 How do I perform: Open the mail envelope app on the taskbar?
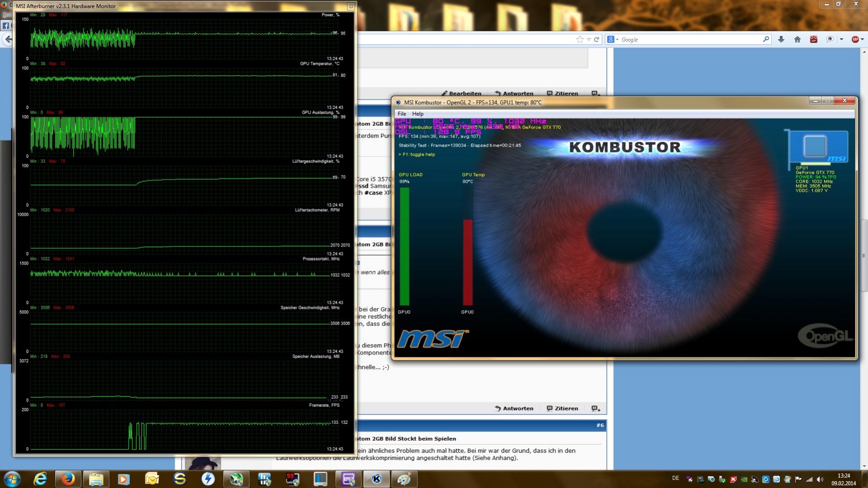coord(152,479)
